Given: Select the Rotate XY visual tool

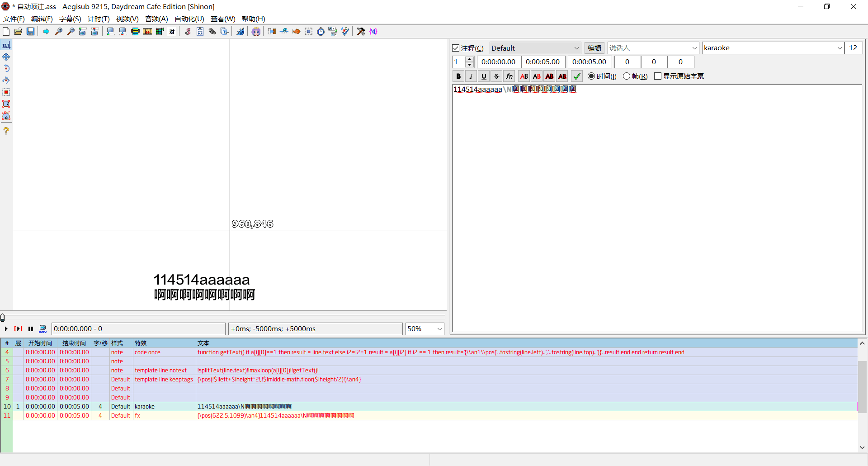Looking at the screenshot, I should coord(6,80).
